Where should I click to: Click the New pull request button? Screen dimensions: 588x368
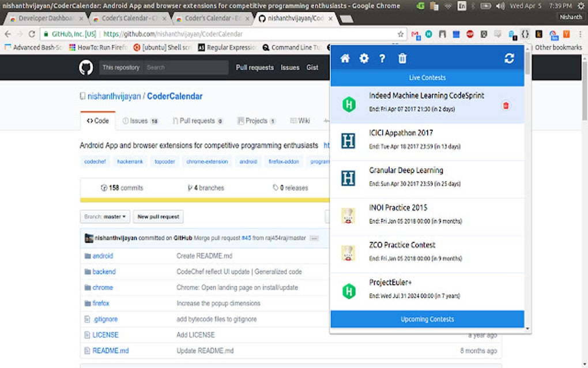point(158,216)
